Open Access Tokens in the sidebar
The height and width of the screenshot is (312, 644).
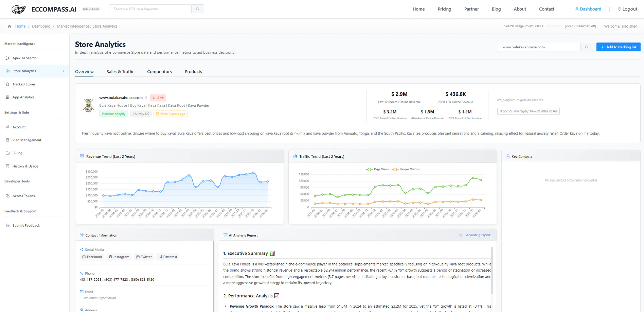(x=23, y=196)
